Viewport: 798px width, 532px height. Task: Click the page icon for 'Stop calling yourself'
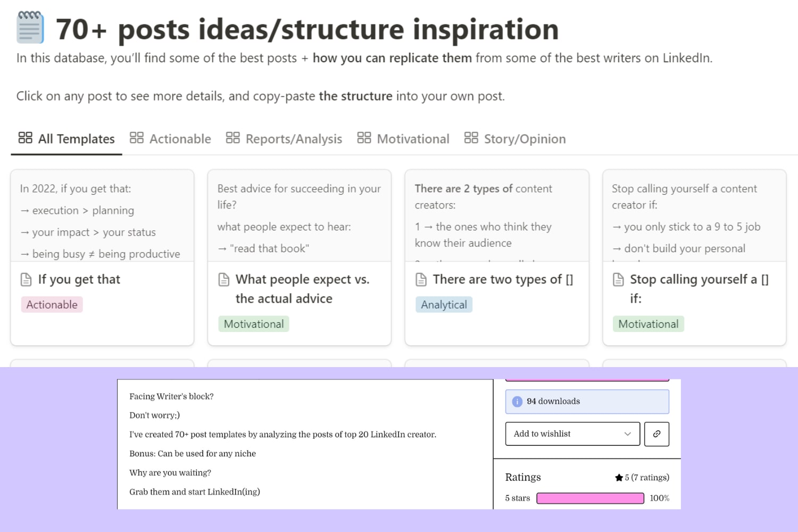coord(618,279)
